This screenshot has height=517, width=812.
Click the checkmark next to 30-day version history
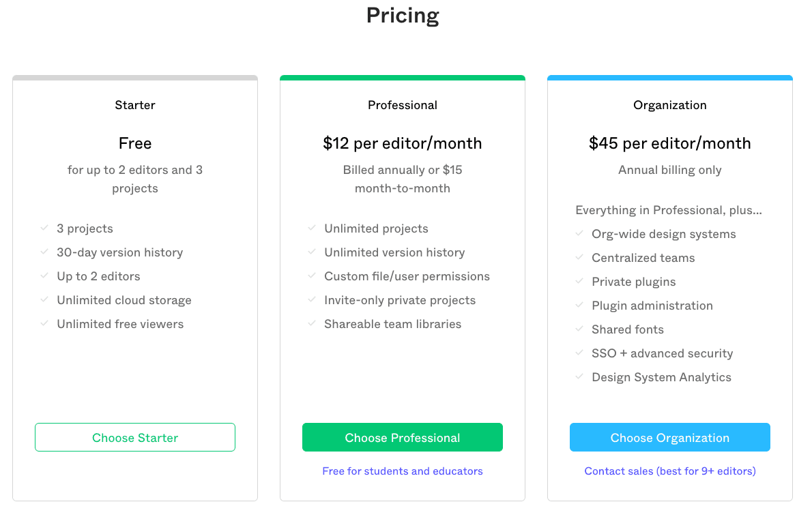(x=44, y=252)
